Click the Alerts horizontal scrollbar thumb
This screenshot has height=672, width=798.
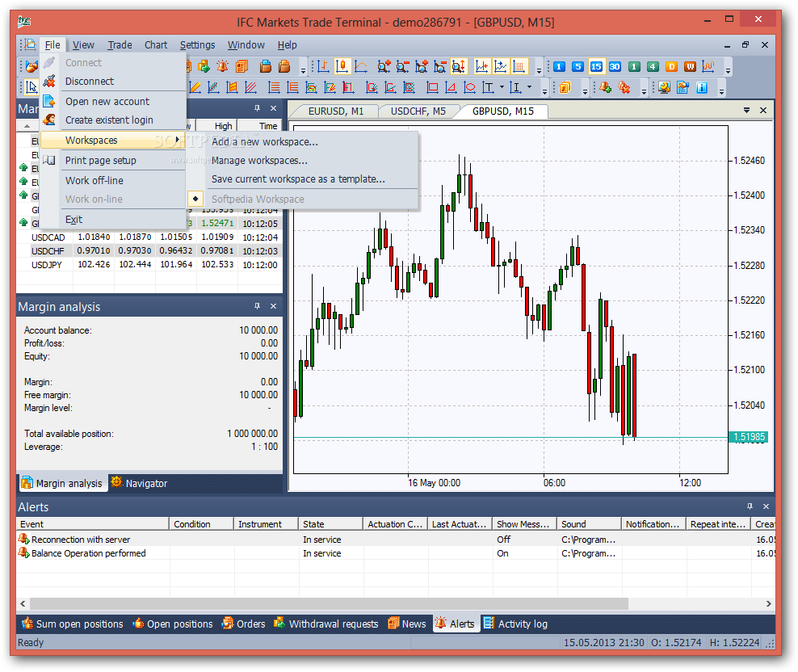pos(329,603)
